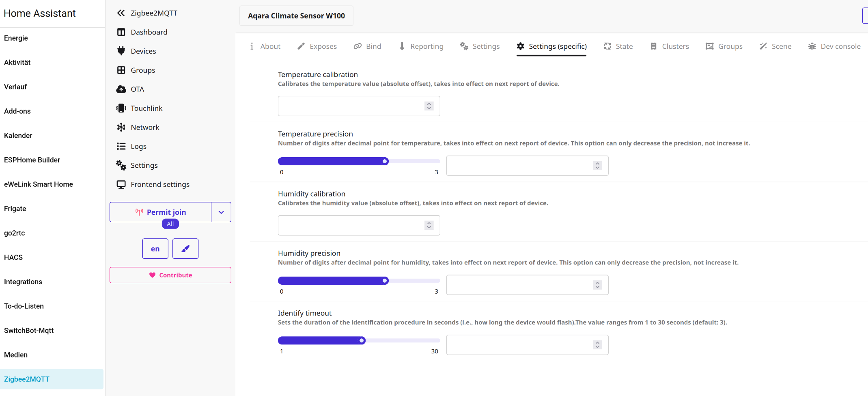Open Frigate in the Home Assistant sidebar
Viewport: 868px width, 396px height.
click(15, 209)
